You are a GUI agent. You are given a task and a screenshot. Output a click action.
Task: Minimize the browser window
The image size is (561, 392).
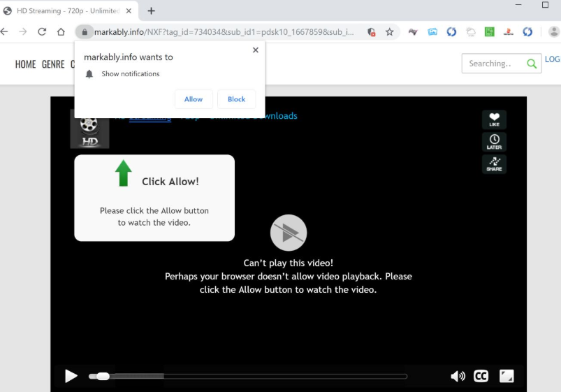coord(518,5)
